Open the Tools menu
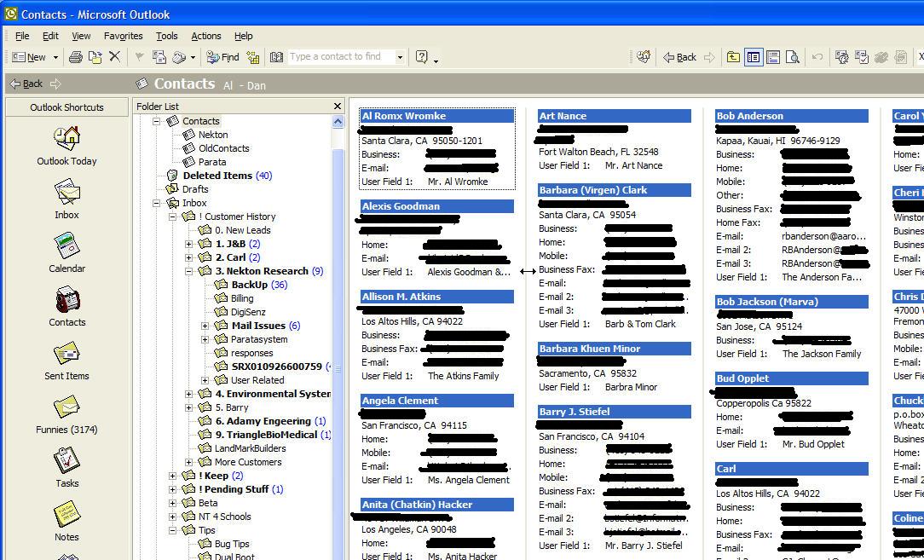Viewport: 924px width, 560px height. [x=167, y=36]
